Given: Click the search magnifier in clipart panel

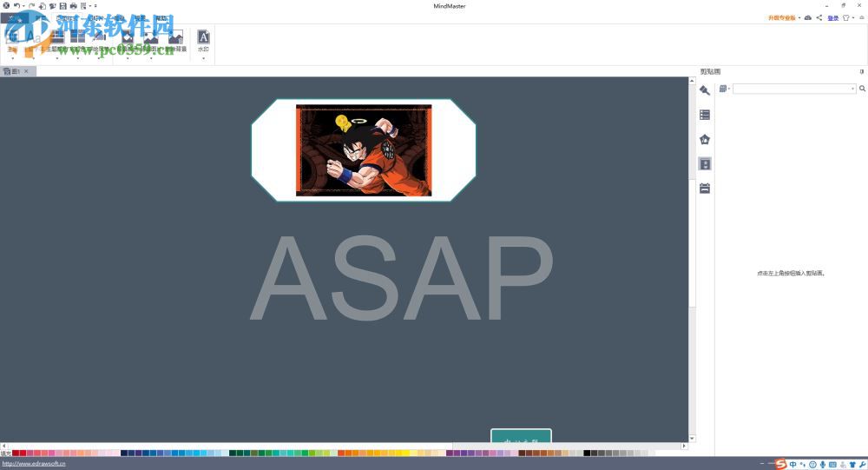Looking at the screenshot, I should pos(863,89).
